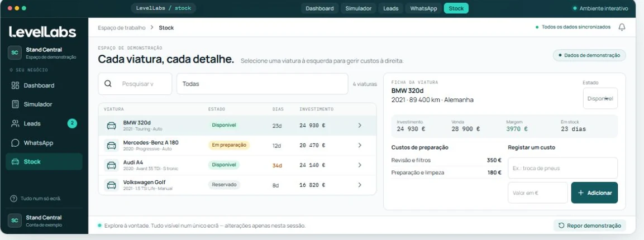Click the SC avatar beside Espaço de demonstração
The width and height of the screenshot is (644, 240).
pos(15,53)
